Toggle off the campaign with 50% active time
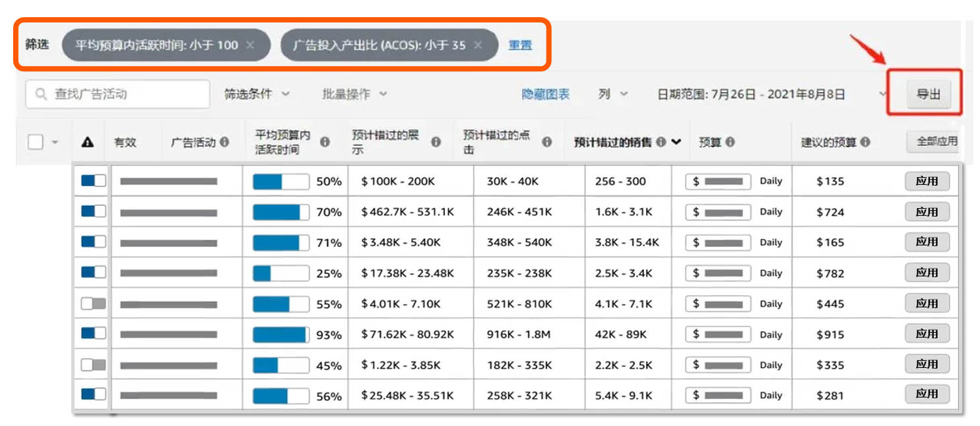980x426 pixels. tap(93, 181)
